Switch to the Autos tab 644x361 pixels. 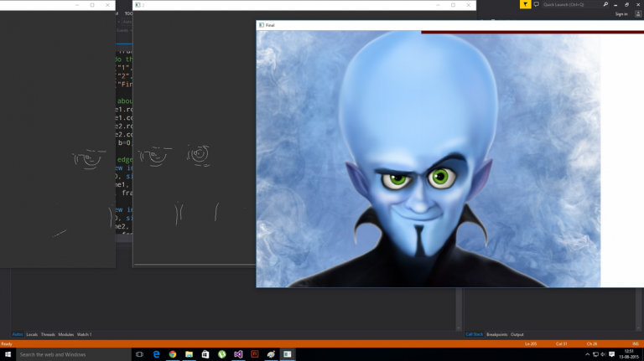tap(18, 334)
